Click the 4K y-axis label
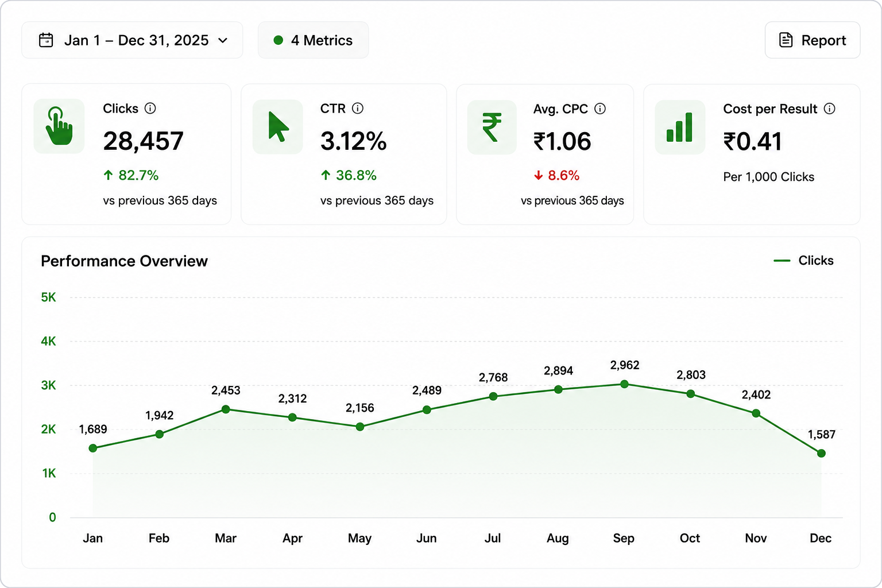The height and width of the screenshot is (588, 882). 49,342
